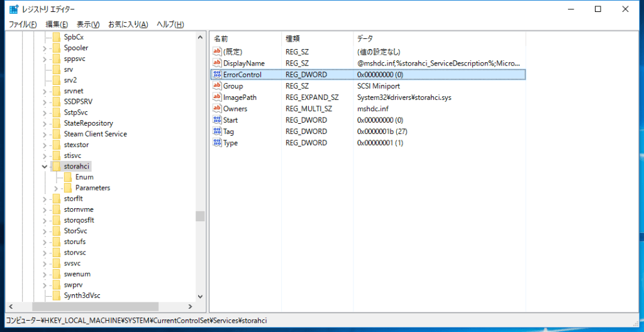The height and width of the screenshot is (332, 644).
Task: Expand the Spooler key arrow
Action: pyautogui.click(x=45, y=48)
